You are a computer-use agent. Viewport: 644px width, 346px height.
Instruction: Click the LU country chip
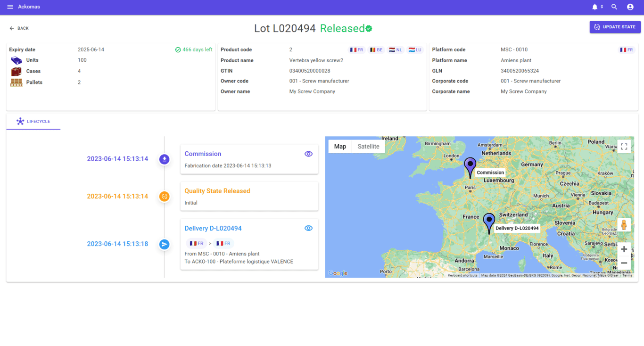[x=415, y=49]
